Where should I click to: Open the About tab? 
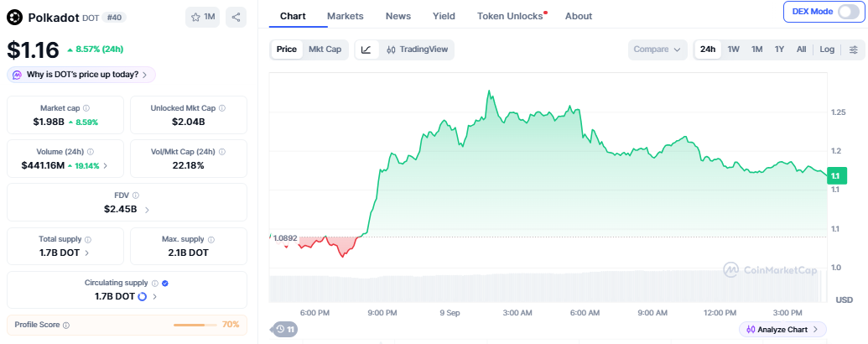(579, 16)
